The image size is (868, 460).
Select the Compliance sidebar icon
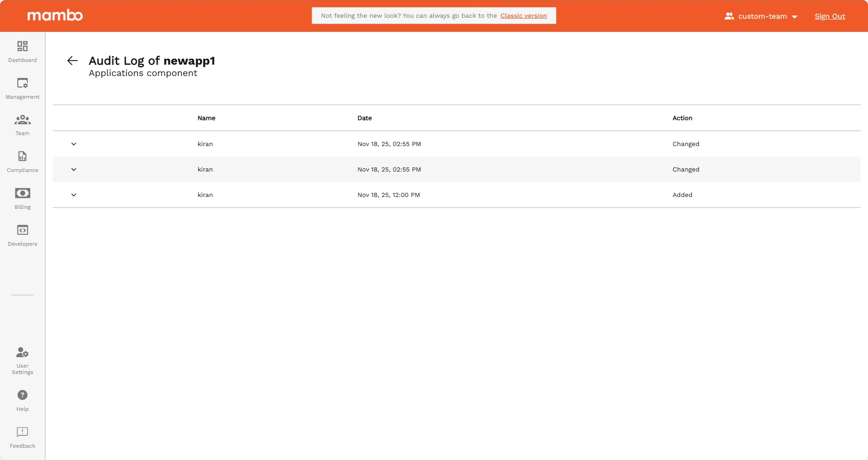point(22,161)
